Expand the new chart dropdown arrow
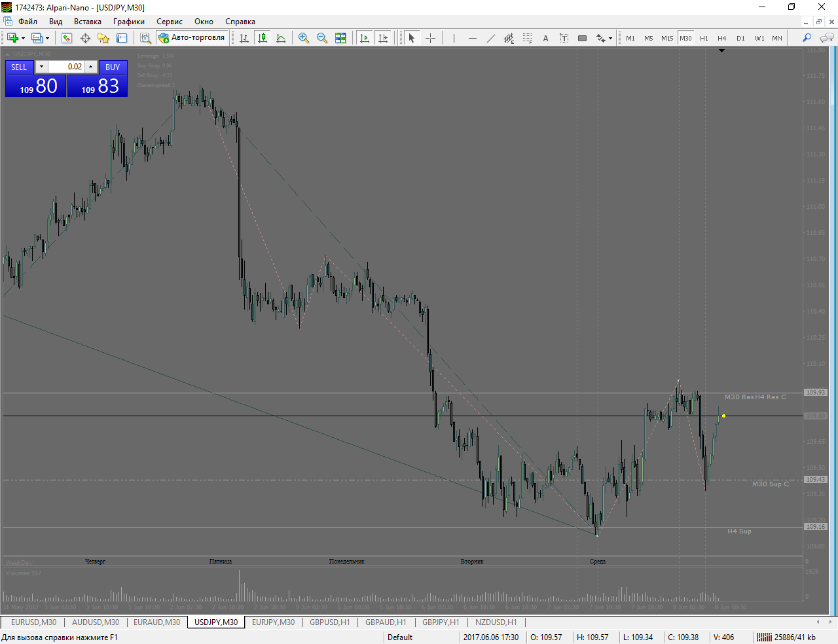This screenshot has height=644, width=838. pyautogui.click(x=23, y=38)
